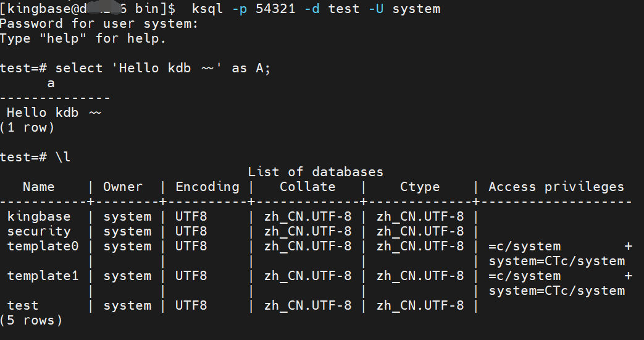Select the security database name
Viewport: 644px width, 340px height.
click(x=39, y=231)
